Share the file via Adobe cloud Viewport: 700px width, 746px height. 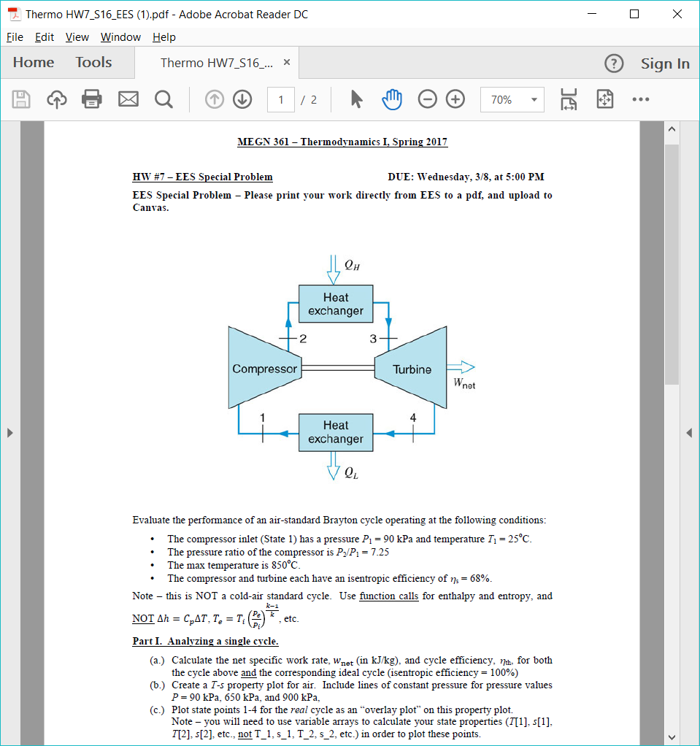point(56,99)
